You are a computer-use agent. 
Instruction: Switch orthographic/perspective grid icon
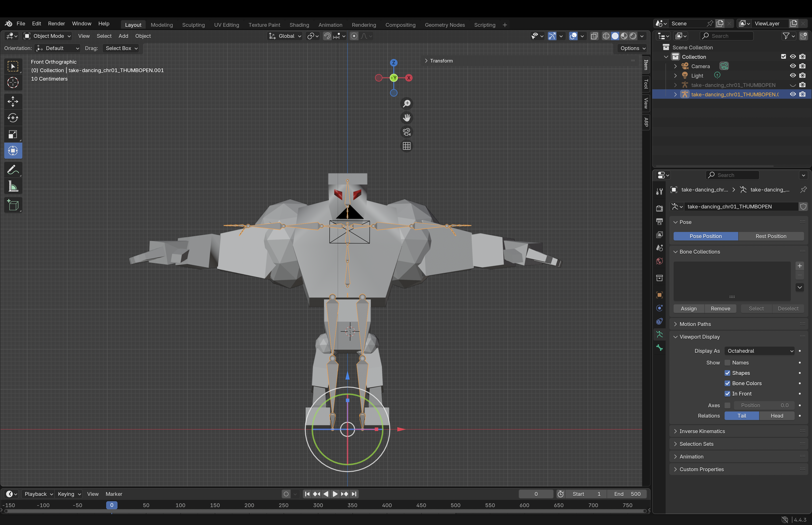pos(406,146)
